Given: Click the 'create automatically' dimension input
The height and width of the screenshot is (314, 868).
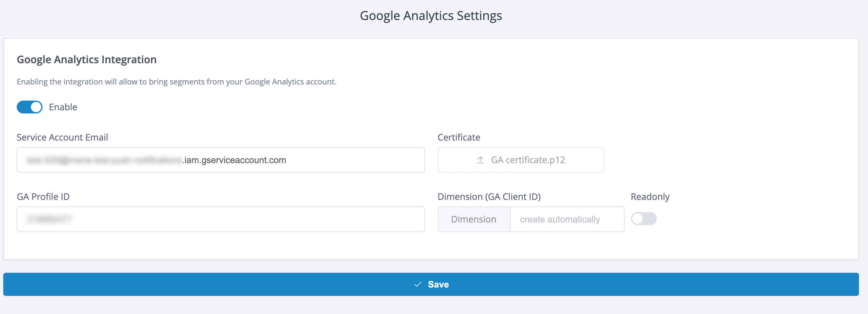Looking at the screenshot, I should pos(567,219).
